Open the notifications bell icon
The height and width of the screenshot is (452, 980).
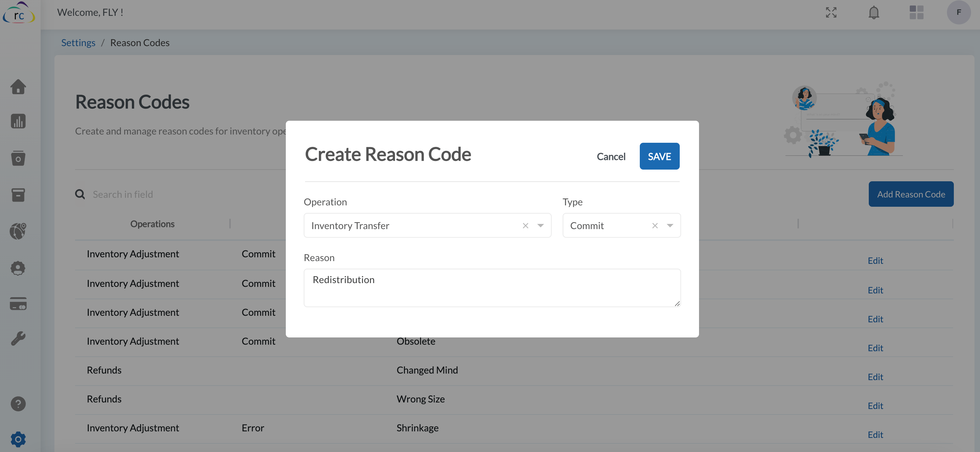874,12
